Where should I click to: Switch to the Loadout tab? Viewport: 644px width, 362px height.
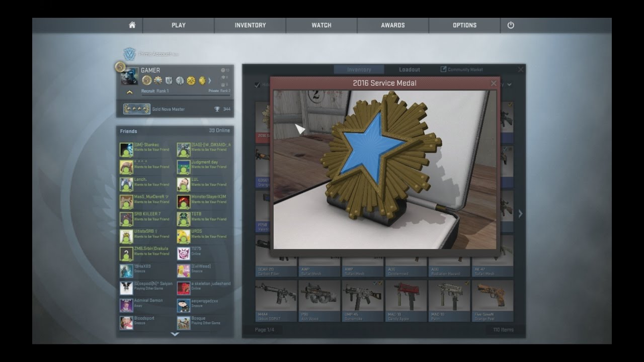click(x=410, y=70)
